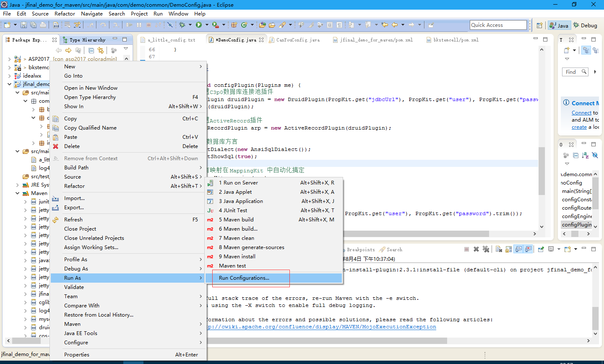
Task: Open dropdown arrow next to Debug bug icon
Action: click(190, 25)
